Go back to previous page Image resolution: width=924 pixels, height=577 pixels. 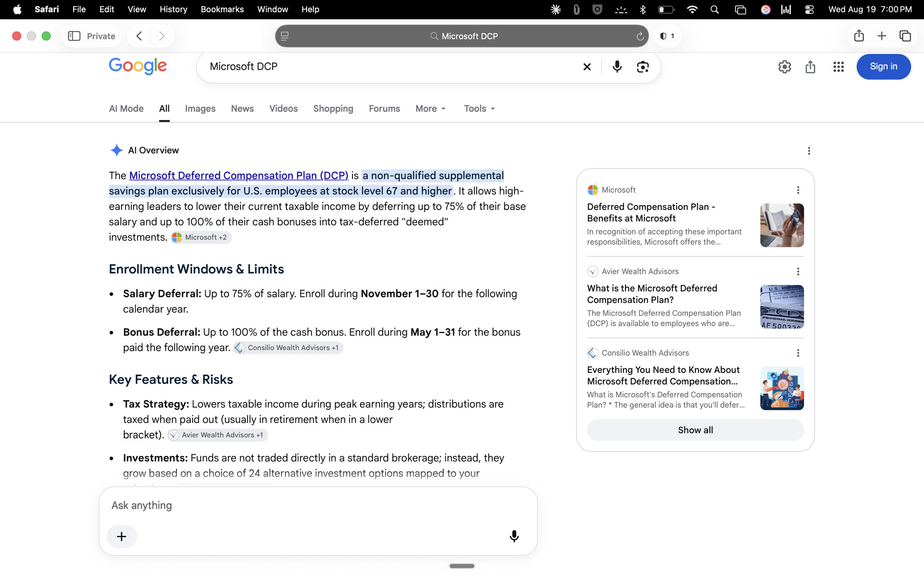[139, 36]
